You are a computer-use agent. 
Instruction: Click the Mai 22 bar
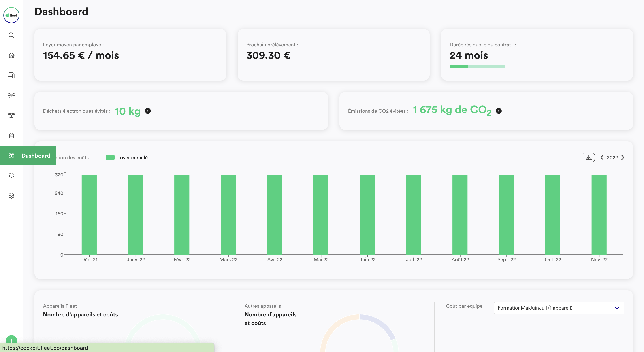pos(321,215)
